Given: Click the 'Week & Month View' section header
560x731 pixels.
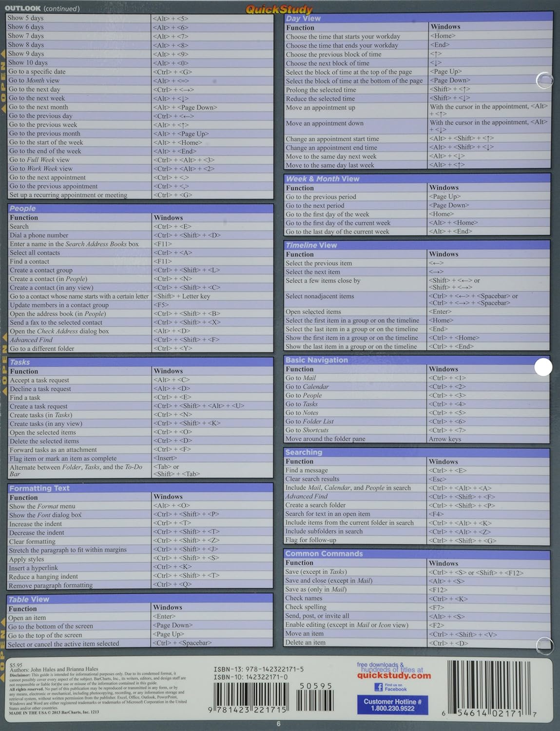Looking at the screenshot, I should (x=417, y=178).
